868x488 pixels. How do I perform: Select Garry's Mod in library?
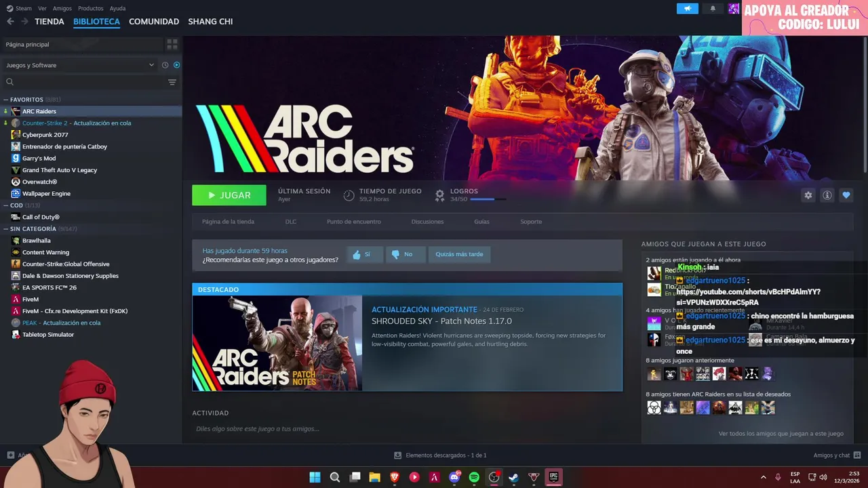click(39, 158)
